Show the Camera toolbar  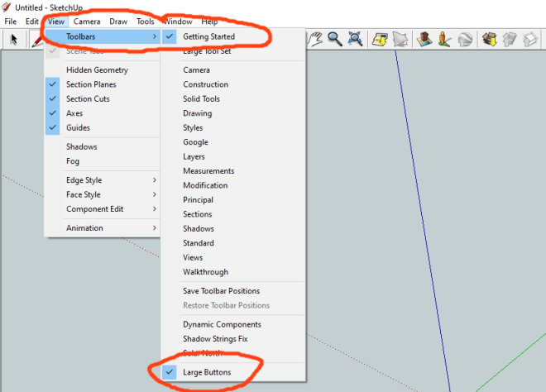[x=233, y=70]
